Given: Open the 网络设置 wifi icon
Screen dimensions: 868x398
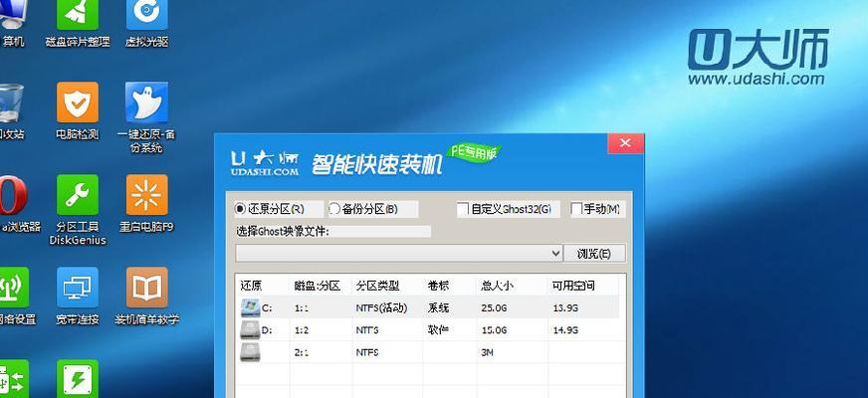Looking at the screenshot, I should coord(14,288).
